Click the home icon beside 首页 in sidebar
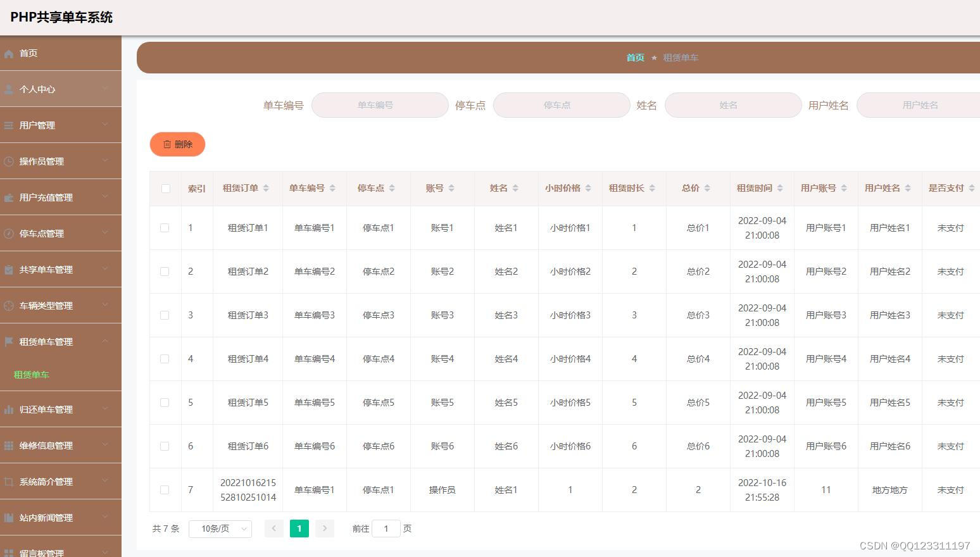980x557 pixels. point(9,54)
